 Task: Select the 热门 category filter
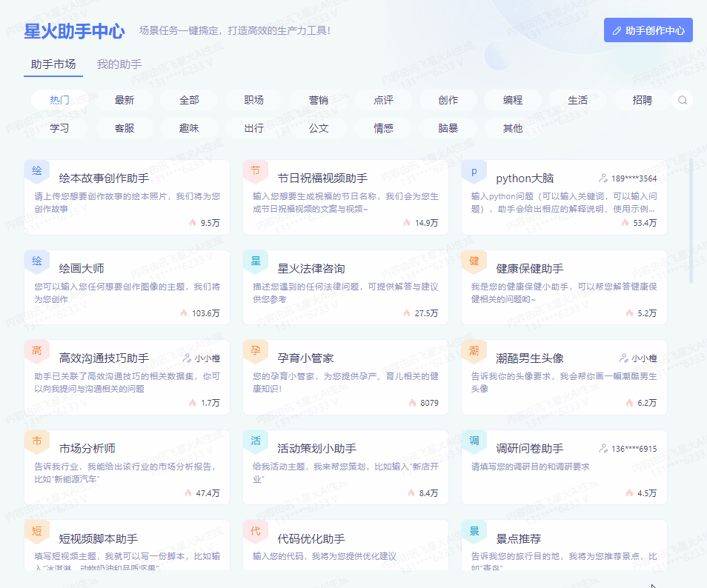point(59,99)
